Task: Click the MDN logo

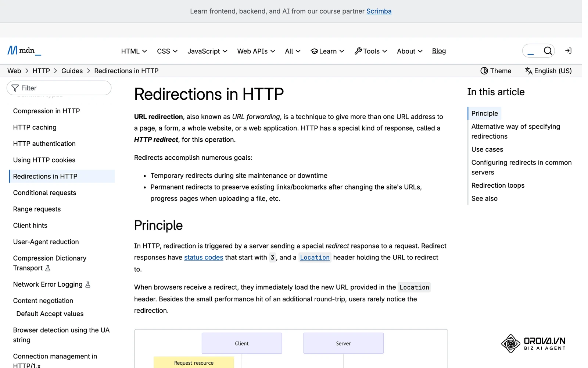Action: (x=24, y=50)
